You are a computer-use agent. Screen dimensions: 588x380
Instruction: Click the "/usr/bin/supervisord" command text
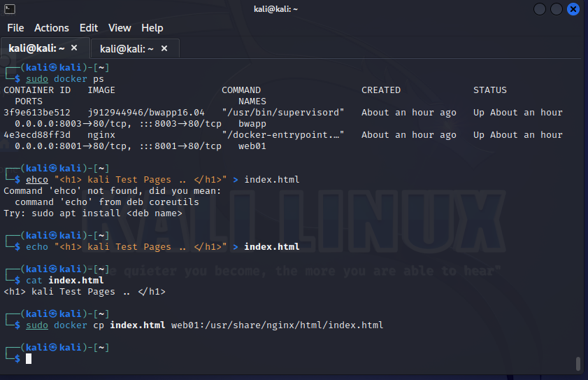coord(283,113)
